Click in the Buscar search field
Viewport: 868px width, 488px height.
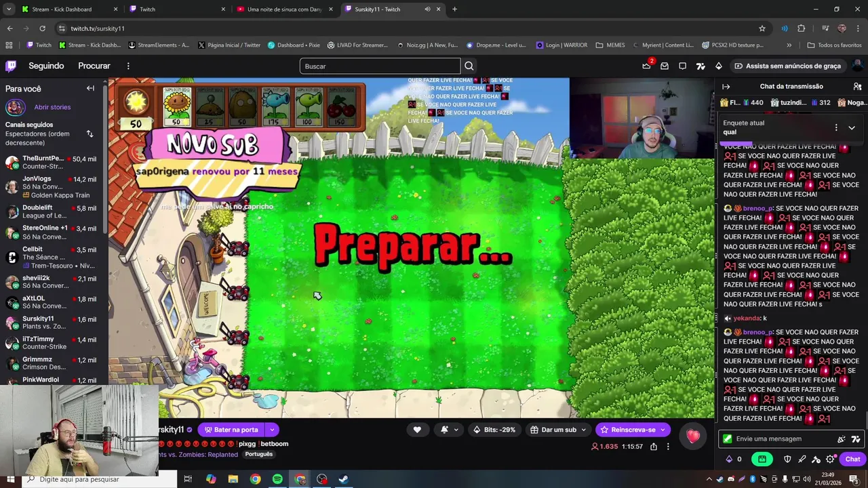[380, 66]
